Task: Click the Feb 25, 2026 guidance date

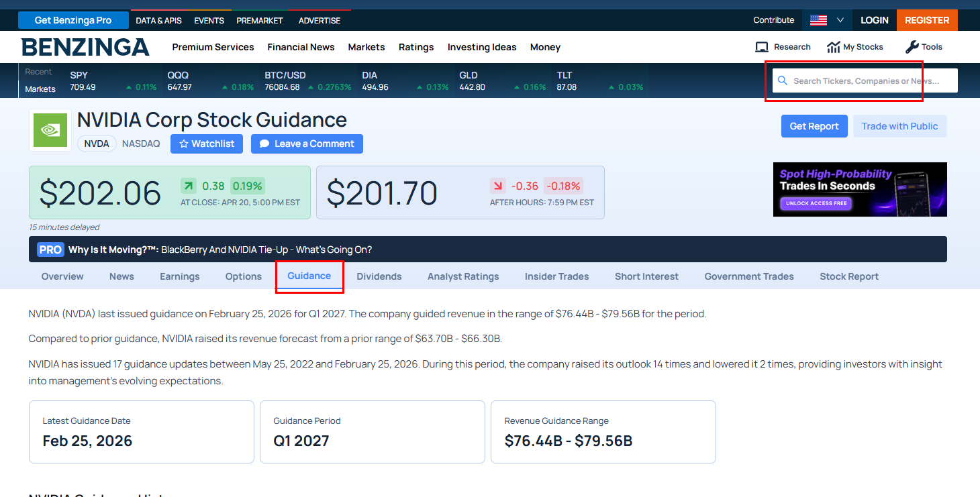Action: [87, 441]
